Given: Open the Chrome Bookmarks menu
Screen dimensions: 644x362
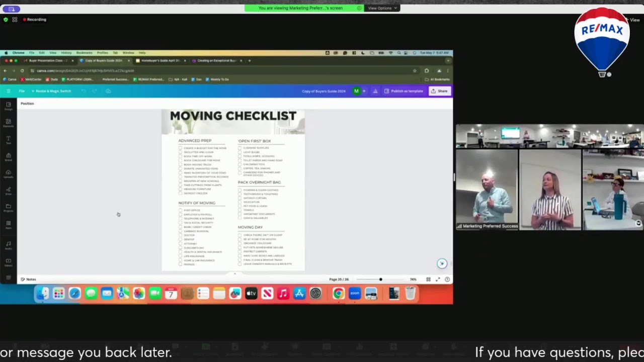Looking at the screenshot, I should tap(85, 53).
